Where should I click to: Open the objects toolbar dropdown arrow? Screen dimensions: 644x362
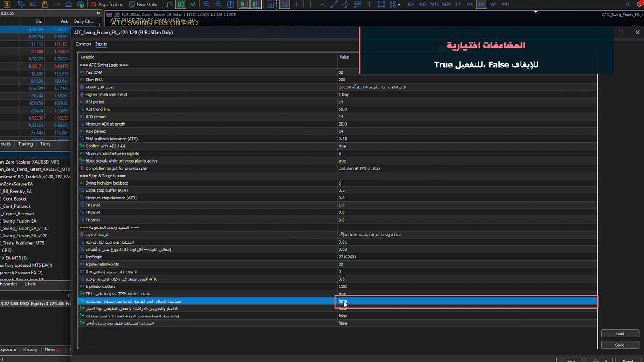(x=399, y=4)
